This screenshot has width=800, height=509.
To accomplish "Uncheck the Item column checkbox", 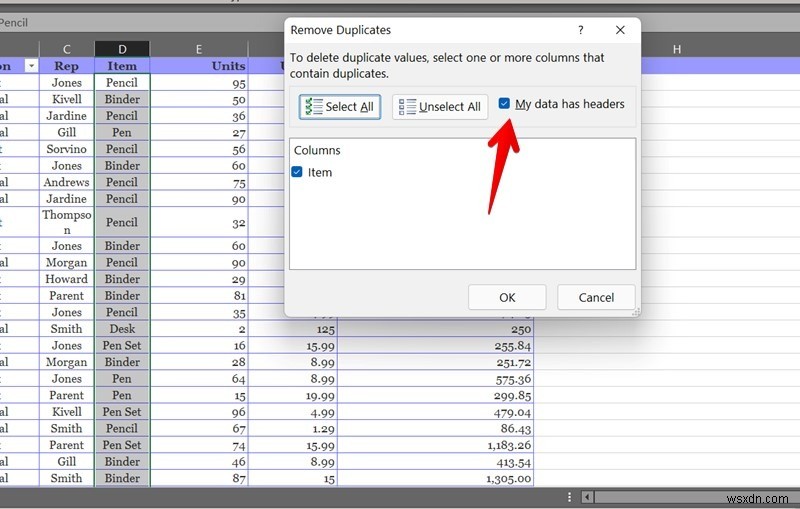I will tap(297, 172).
